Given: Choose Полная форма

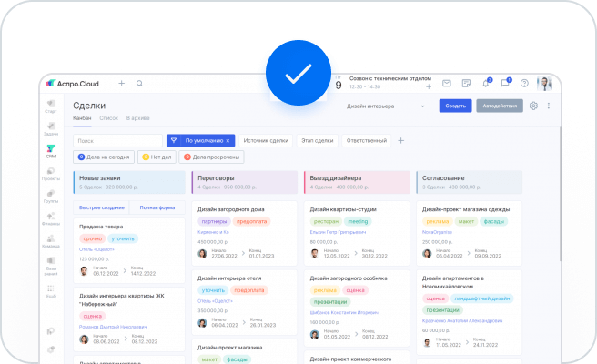Looking at the screenshot, I should coord(157,207).
